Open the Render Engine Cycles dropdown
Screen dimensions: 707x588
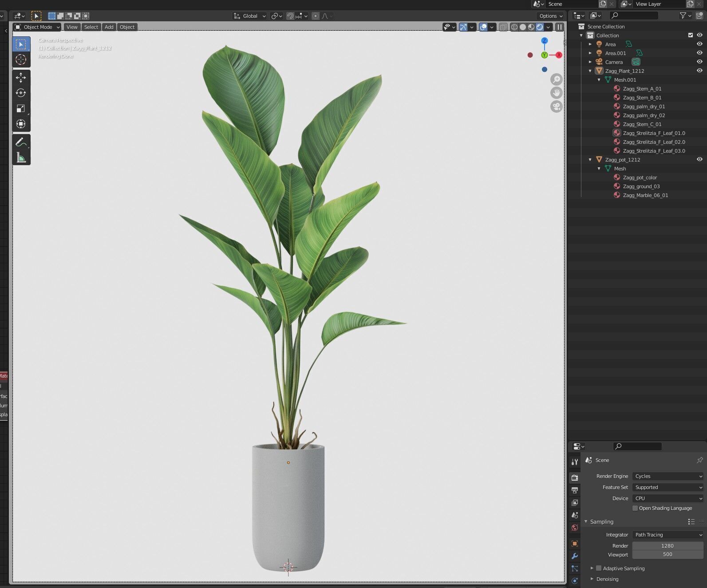[x=668, y=476]
